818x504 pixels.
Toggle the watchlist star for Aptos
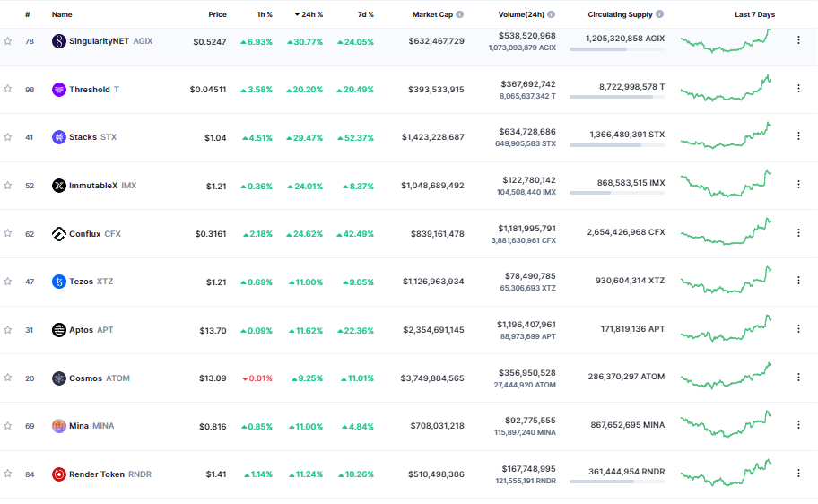click(8, 330)
